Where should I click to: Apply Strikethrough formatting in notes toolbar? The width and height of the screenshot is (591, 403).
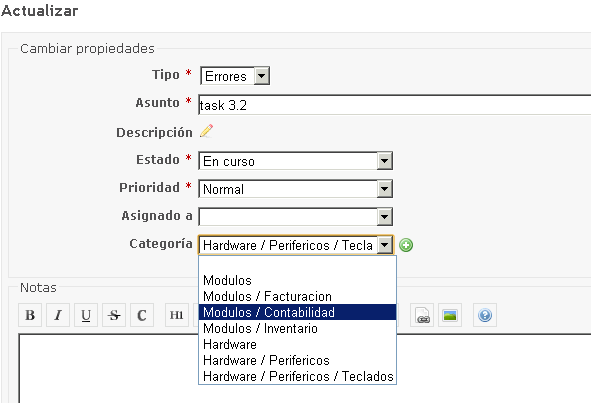114,315
